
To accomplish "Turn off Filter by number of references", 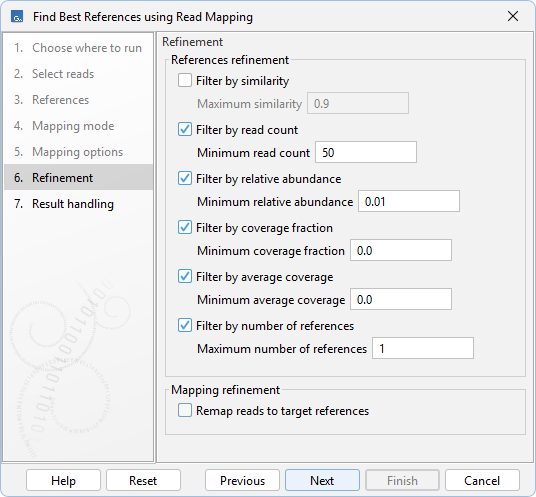I will pyautogui.click(x=185, y=326).
